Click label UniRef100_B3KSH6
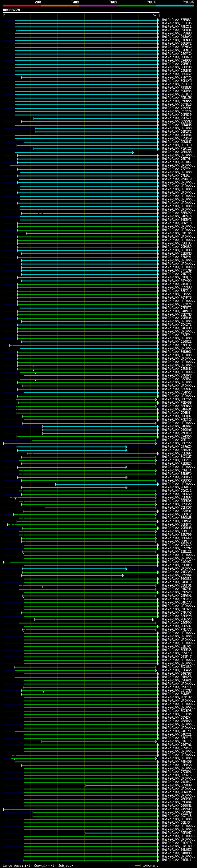This screenshot has width=197, height=868. click(177, 450)
